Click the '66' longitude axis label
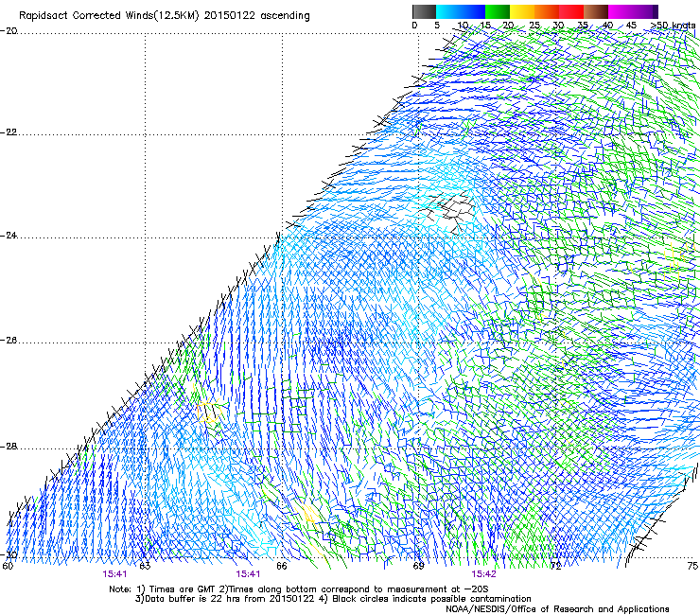This screenshot has width=700, height=615. pos(282,566)
